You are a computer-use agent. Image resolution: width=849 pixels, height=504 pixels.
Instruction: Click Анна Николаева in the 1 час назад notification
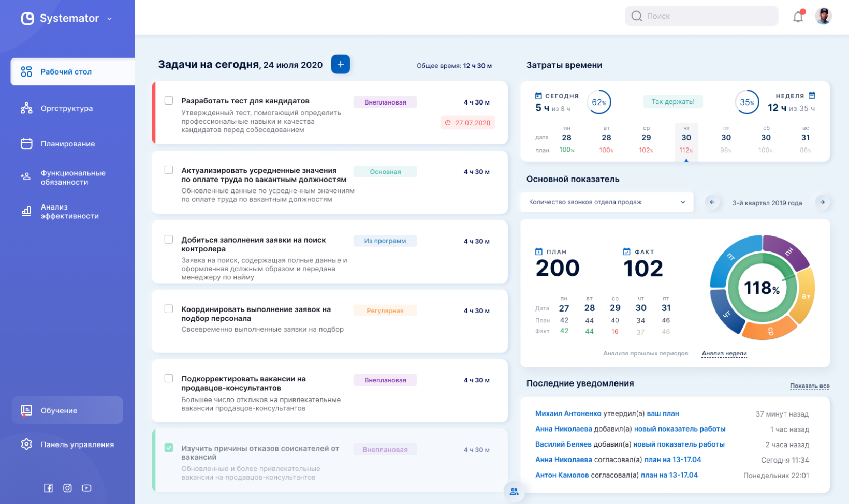click(x=563, y=429)
